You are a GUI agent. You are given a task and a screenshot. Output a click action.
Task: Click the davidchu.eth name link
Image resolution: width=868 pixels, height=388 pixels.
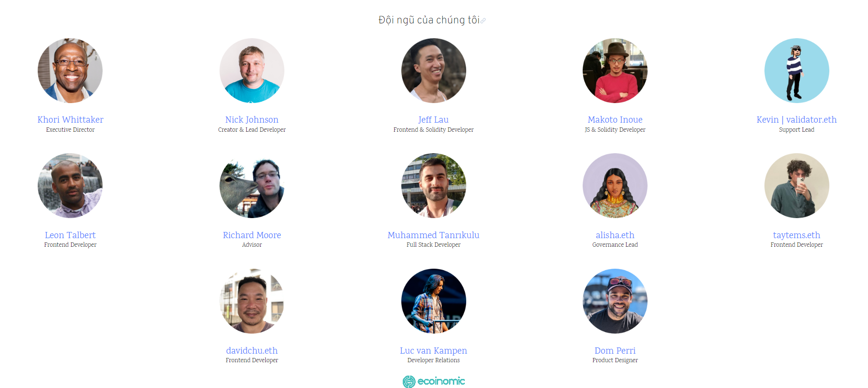tap(252, 351)
